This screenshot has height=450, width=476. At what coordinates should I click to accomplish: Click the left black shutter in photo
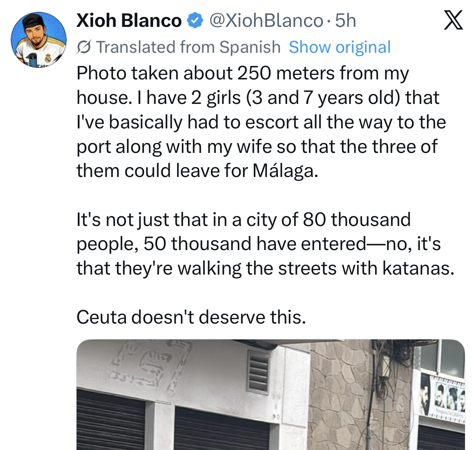(111, 420)
